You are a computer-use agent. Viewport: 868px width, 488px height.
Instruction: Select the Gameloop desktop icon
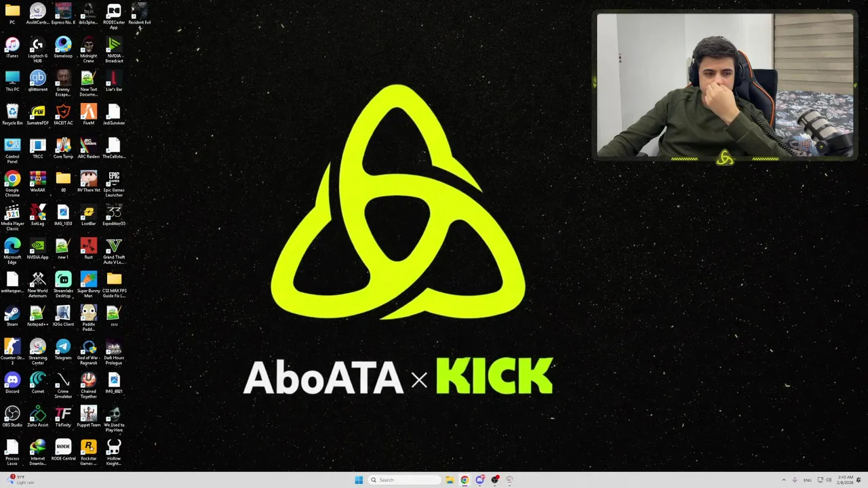63,48
